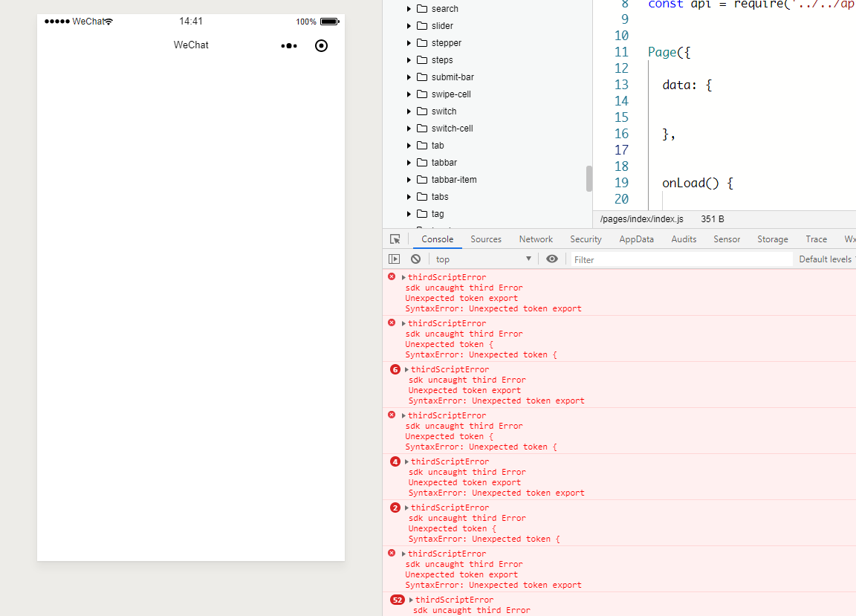Expand the search folder arrow

coord(409,9)
